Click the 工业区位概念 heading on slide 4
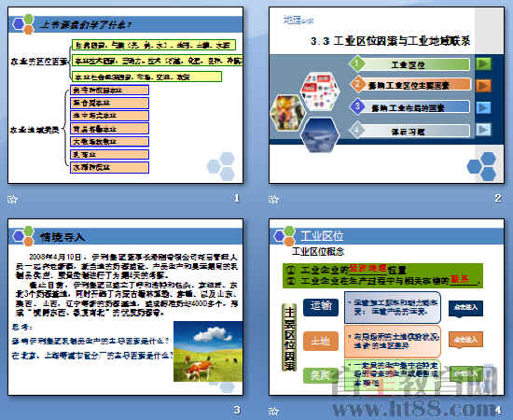Viewport: 513px width, 420px height. pyautogui.click(x=318, y=251)
